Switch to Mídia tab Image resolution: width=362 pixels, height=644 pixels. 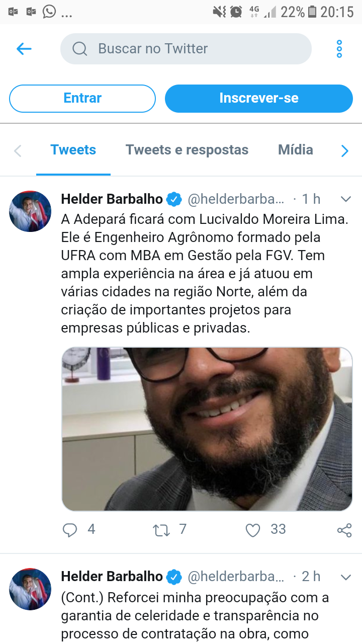pos(296,150)
